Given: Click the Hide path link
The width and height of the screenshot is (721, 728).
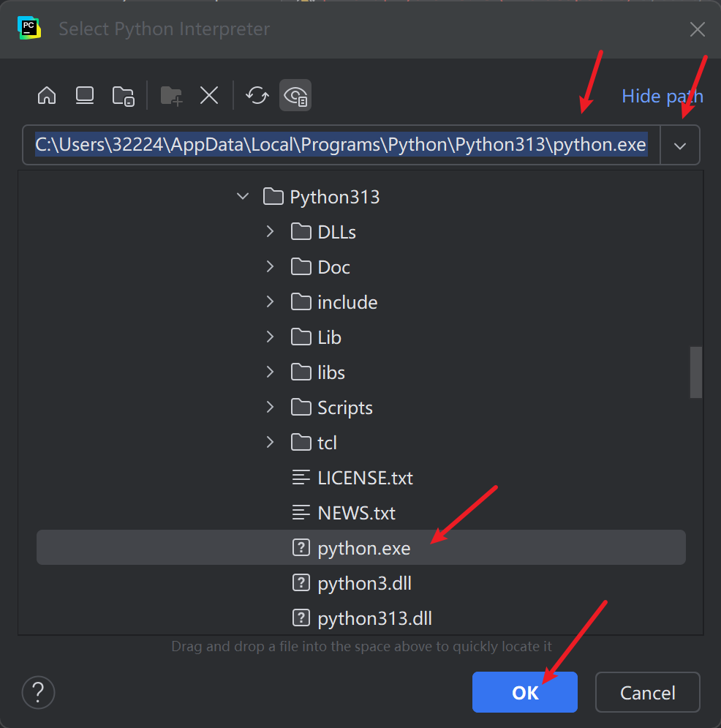Looking at the screenshot, I should (x=662, y=96).
